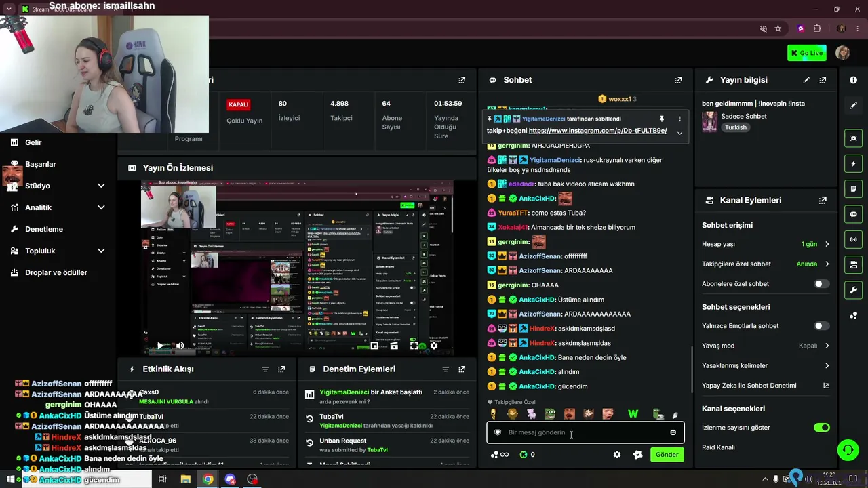Open Task View on the taskbar
868x488 pixels.
click(x=163, y=479)
